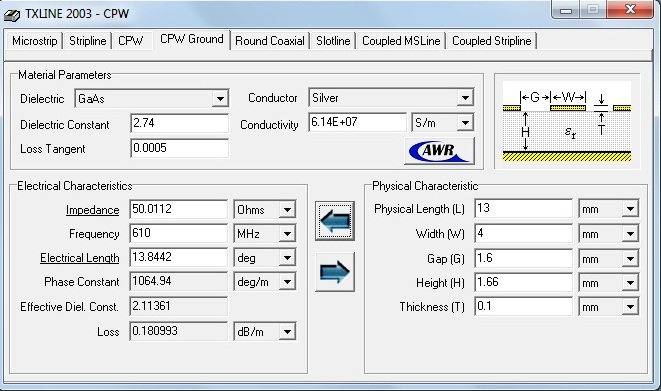Image resolution: width=661 pixels, height=391 pixels.
Task: Open the Slotline tab
Action: 333,41
